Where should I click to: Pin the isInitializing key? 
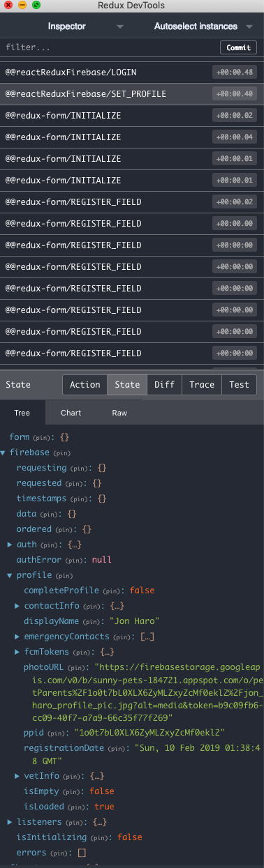pos(100,838)
